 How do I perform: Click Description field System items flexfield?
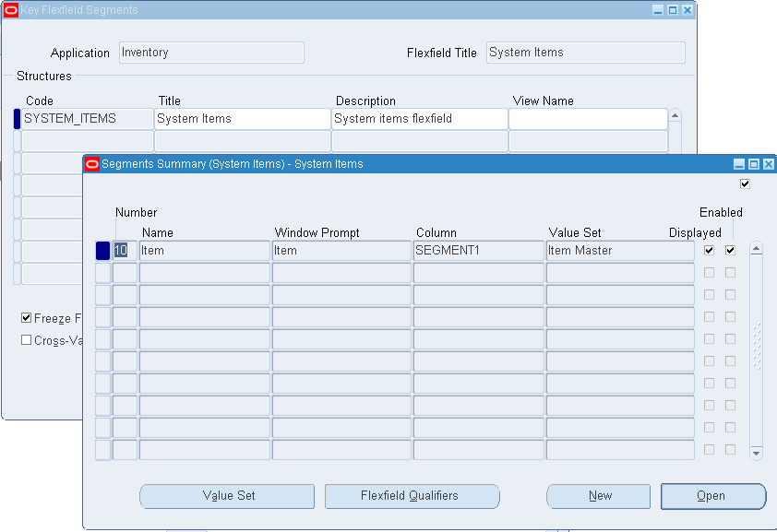tap(420, 119)
